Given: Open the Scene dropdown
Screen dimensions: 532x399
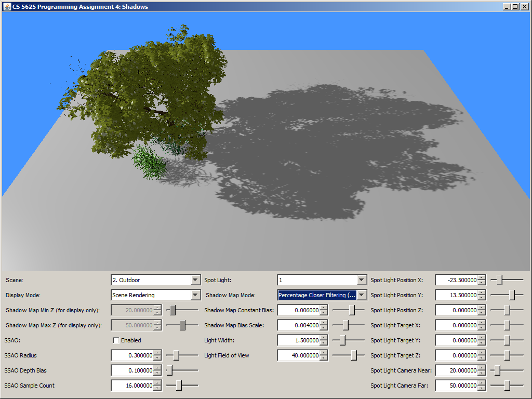Looking at the screenshot, I should click(x=195, y=280).
